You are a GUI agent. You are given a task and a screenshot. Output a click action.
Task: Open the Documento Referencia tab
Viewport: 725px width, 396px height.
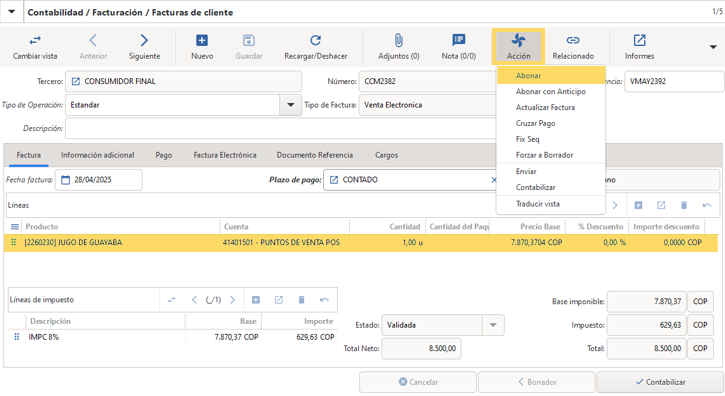315,155
